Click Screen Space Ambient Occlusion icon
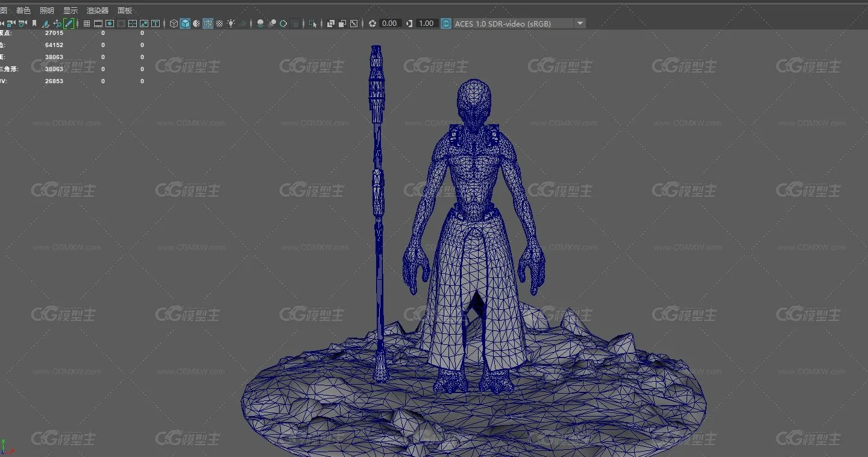Image resolution: width=868 pixels, height=457 pixels. tap(260, 24)
